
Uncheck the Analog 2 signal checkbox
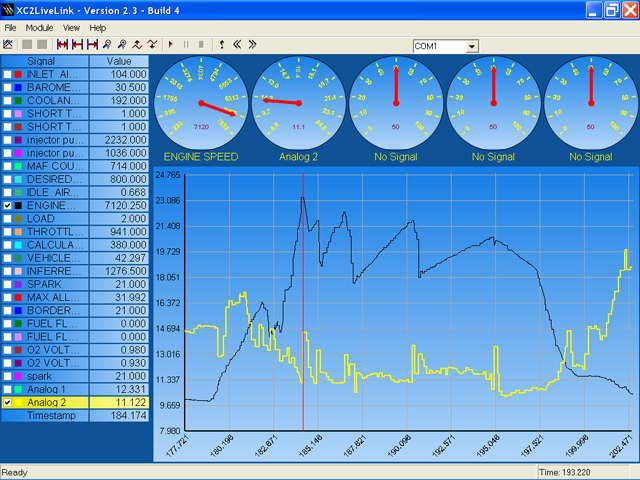[x=8, y=402]
